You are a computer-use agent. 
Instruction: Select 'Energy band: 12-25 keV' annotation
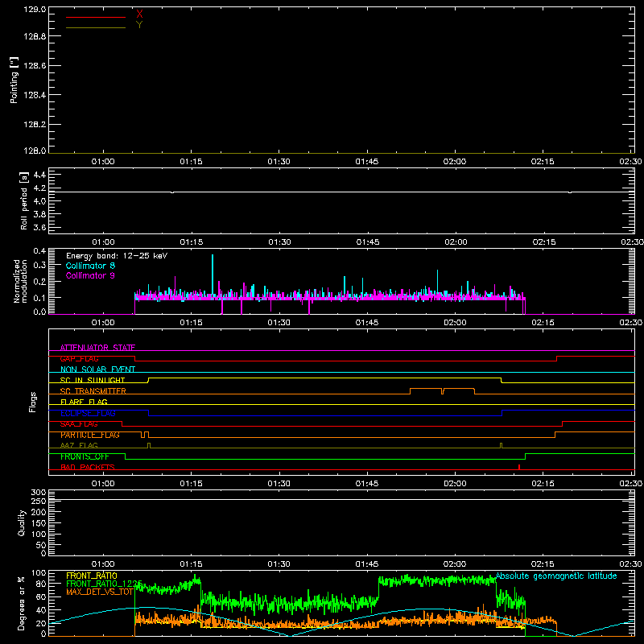tap(117, 256)
